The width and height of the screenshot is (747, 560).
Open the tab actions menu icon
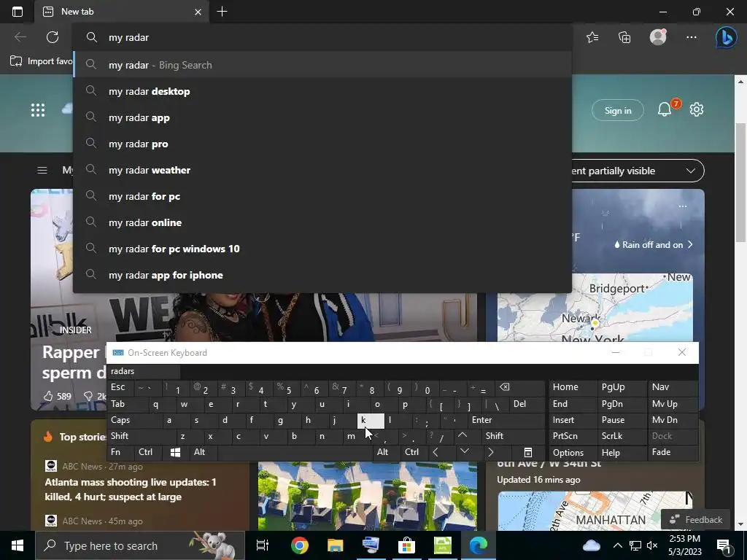[18, 12]
